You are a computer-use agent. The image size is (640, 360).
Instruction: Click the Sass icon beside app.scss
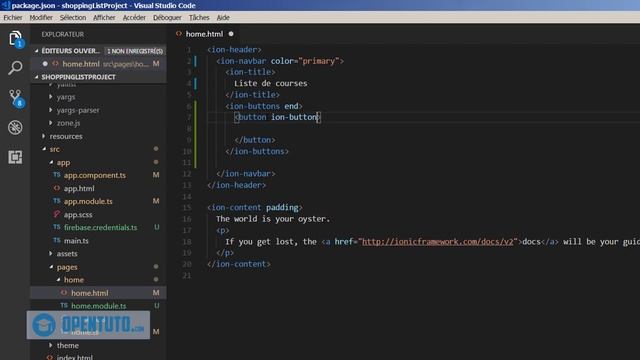click(57, 214)
